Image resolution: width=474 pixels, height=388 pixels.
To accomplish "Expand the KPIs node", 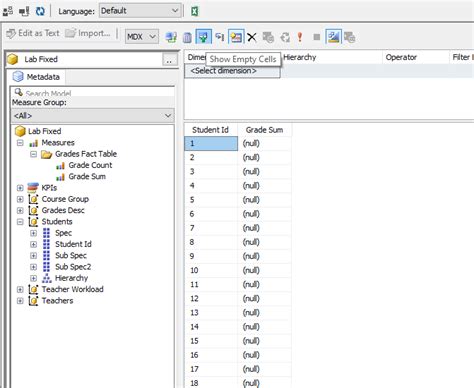I will coord(20,188).
